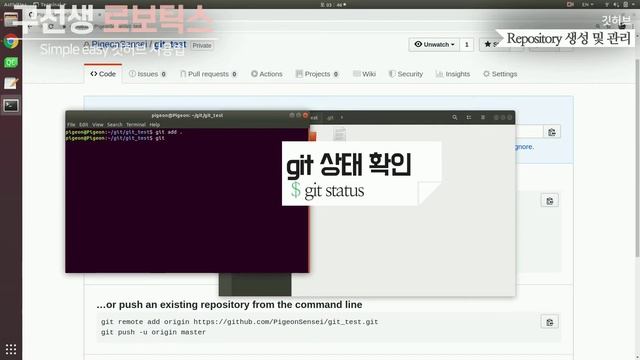This screenshot has height=360, width=640.
Task: Copy the repository URL with clipboard icon
Action: (552, 132)
